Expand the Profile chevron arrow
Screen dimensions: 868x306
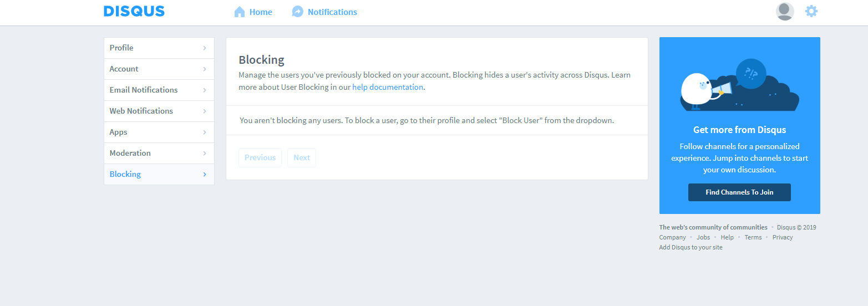point(204,48)
